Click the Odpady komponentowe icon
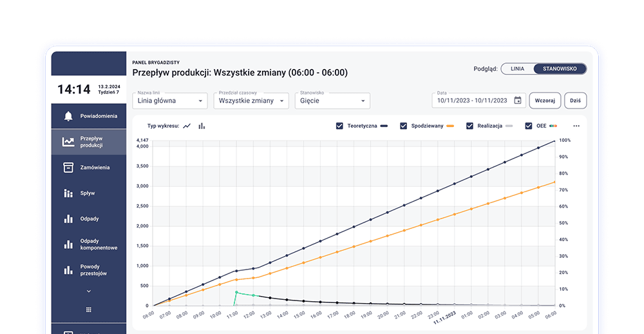The height and width of the screenshot is (334, 644). point(68,244)
